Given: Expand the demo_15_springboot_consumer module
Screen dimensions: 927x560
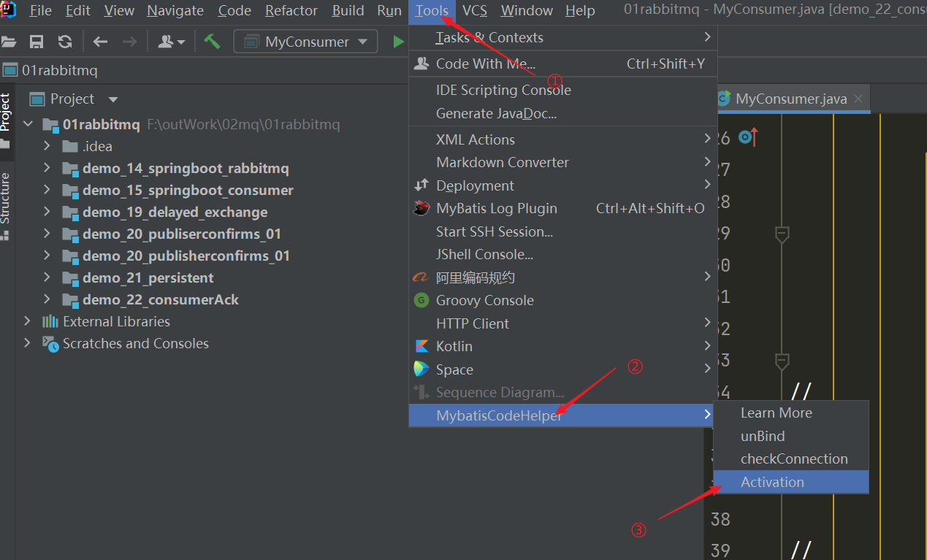Looking at the screenshot, I should pyautogui.click(x=47, y=190).
